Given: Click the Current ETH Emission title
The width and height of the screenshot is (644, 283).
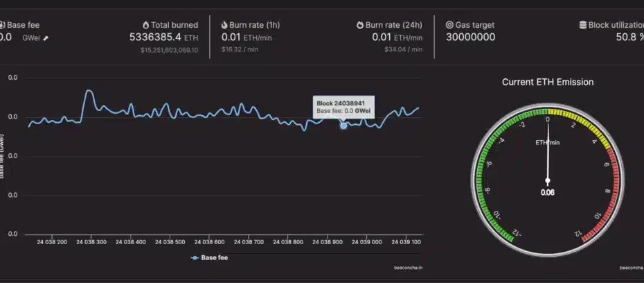Looking at the screenshot, I should tap(547, 82).
